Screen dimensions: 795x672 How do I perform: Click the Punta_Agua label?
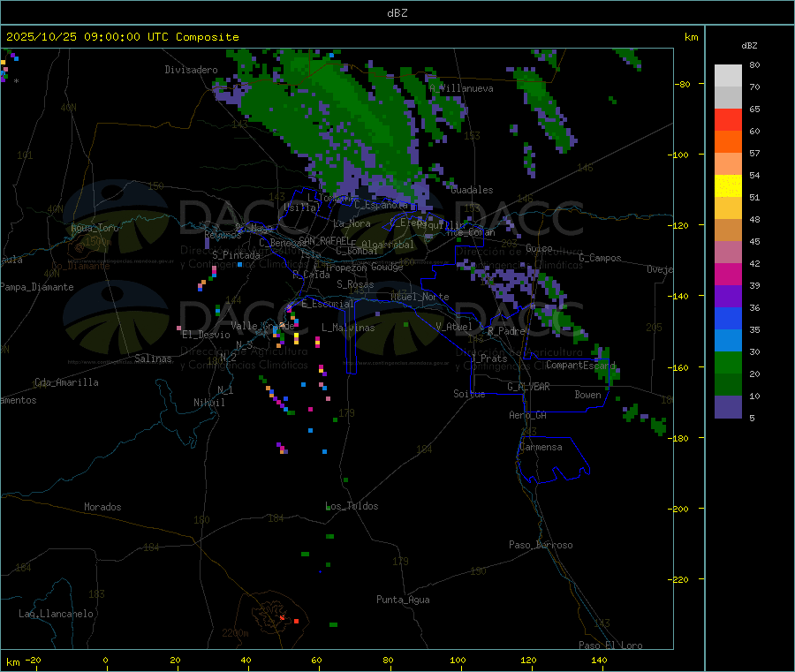coord(403,600)
